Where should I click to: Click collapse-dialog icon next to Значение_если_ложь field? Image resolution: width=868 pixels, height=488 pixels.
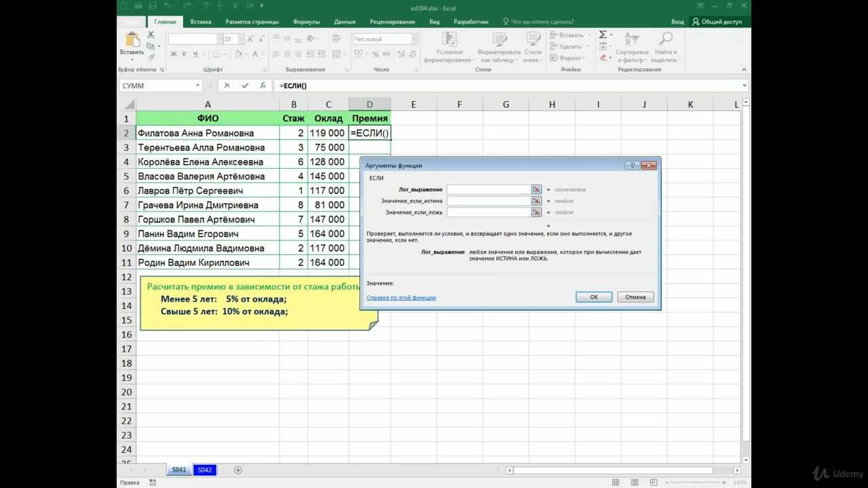coord(536,212)
